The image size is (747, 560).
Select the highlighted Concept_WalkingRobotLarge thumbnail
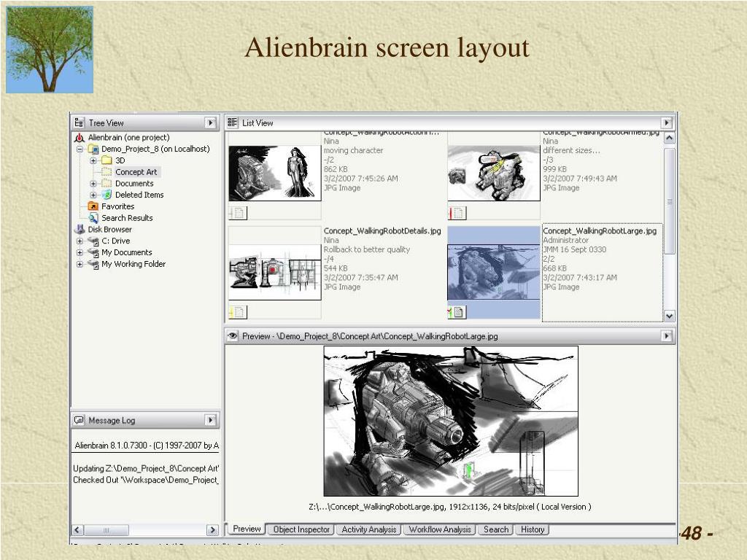click(x=494, y=273)
